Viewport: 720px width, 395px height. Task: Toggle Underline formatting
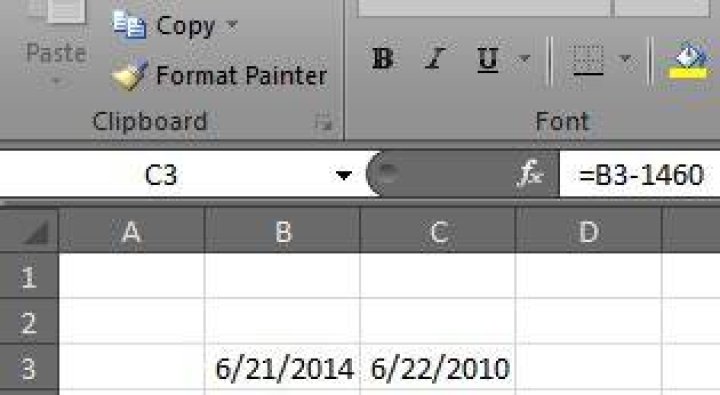point(488,60)
